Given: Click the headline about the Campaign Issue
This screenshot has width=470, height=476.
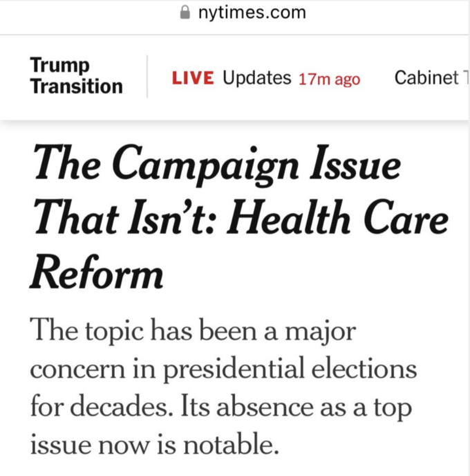Looking at the screenshot, I should (240, 217).
